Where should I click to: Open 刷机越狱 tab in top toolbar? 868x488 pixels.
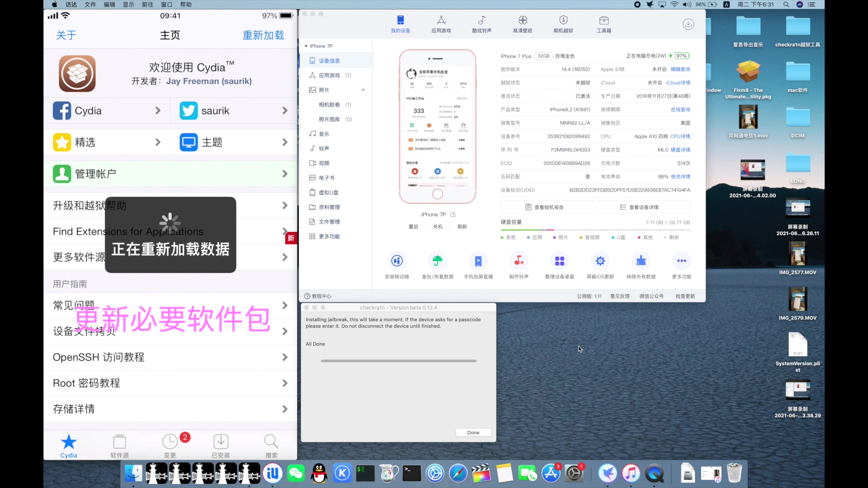(563, 24)
